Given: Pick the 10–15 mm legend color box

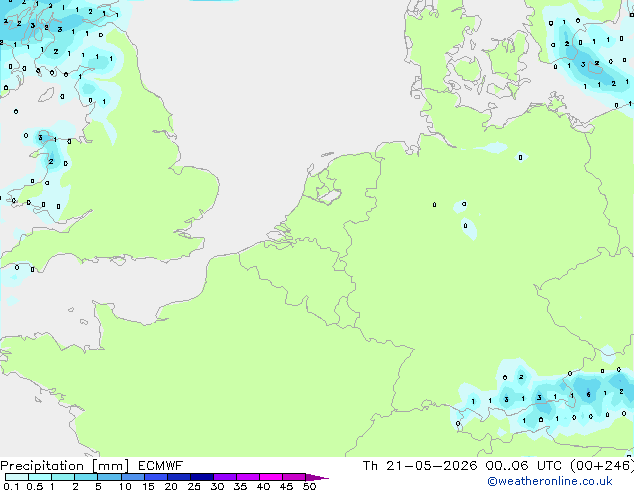Looking at the screenshot, I should (x=133, y=477).
